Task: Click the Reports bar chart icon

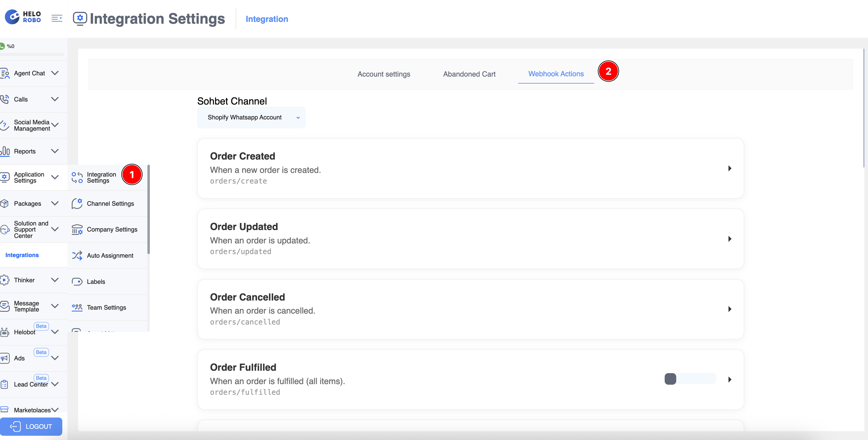Action: pos(5,151)
